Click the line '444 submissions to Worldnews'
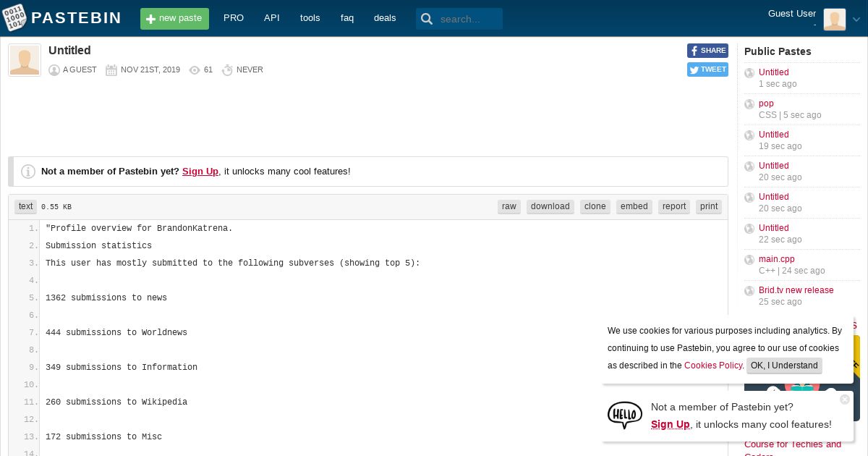 coord(116,333)
